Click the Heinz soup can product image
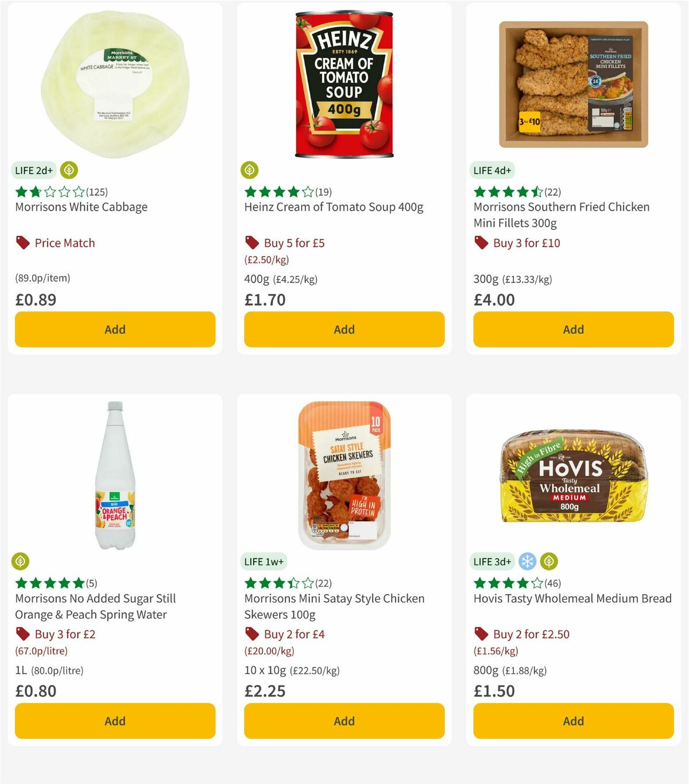This screenshot has width=689, height=784. [x=343, y=83]
